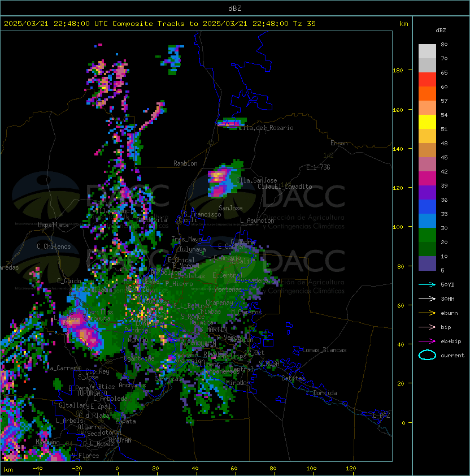The height and width of the screenshot is (476, 470).
Task: Select the magenta swatch in dBZ scale
Action: point(427,179)
